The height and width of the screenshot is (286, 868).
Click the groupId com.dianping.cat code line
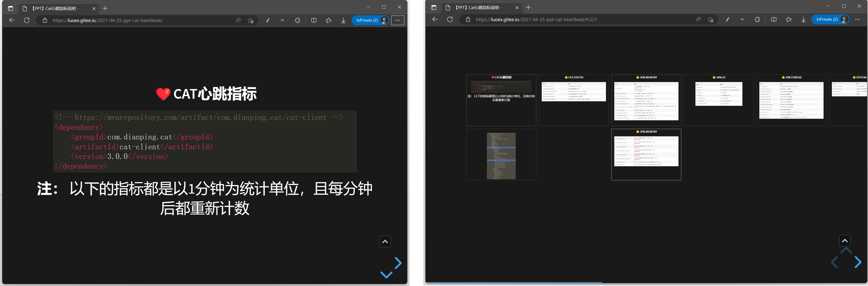142,137
